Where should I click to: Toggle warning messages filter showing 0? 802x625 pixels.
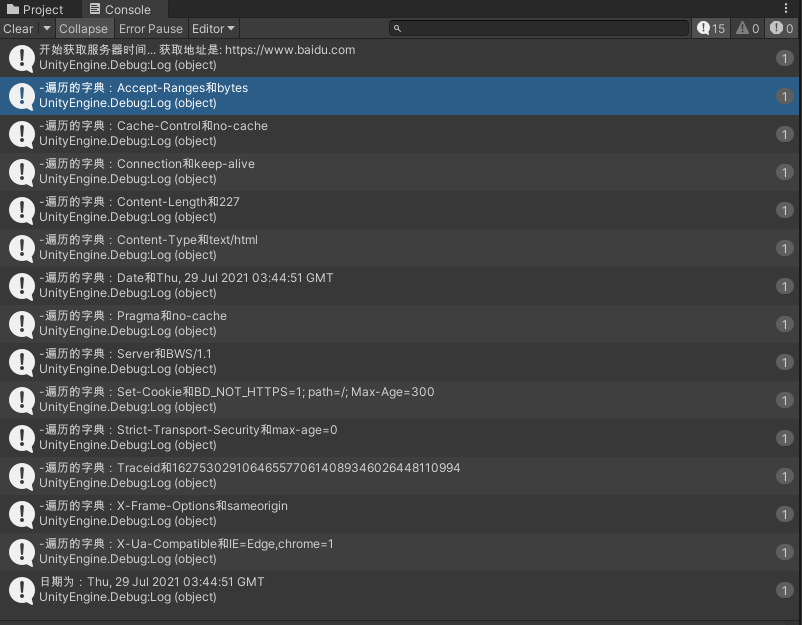(747, 28)
